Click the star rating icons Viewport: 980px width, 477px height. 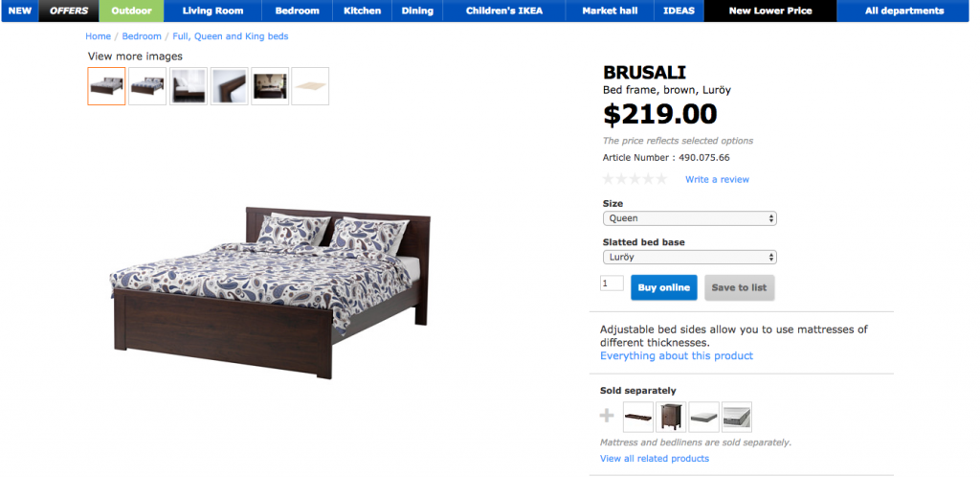[x=635, y=179]
